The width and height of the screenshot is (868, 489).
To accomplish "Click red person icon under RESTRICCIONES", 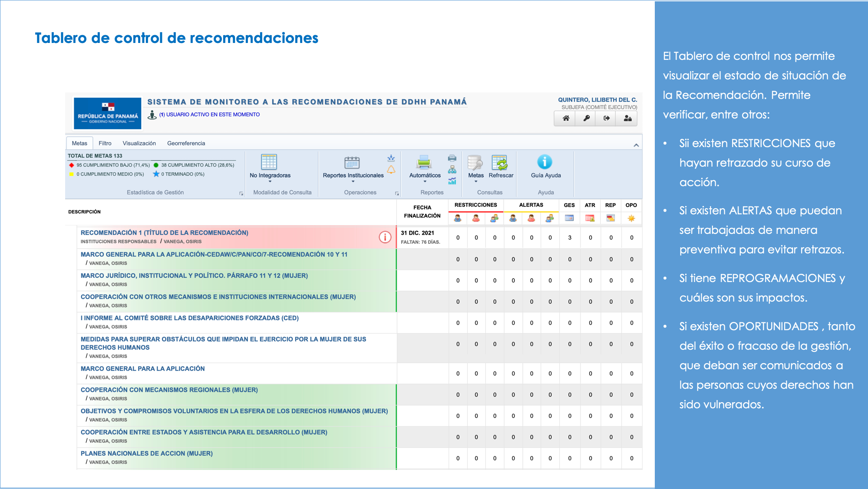I will click(476, 218).
